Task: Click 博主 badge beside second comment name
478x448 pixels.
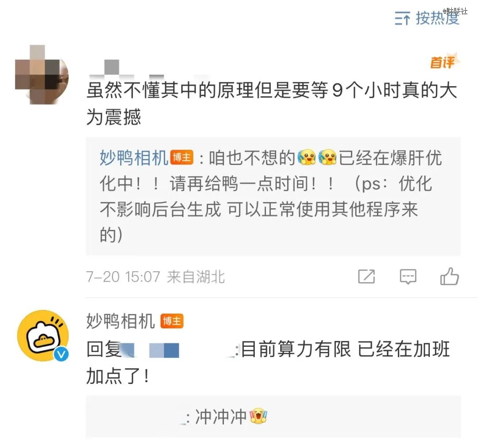Action: 172,321
